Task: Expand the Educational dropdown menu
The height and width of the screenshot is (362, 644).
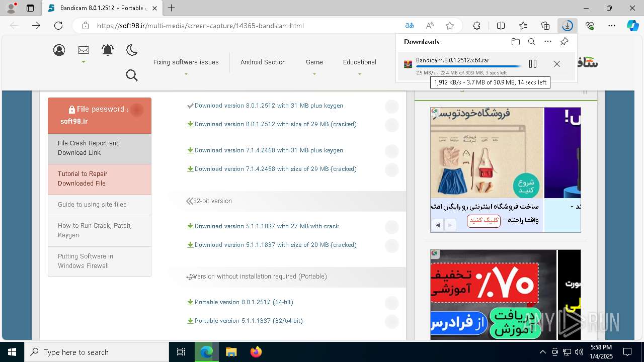Action: pyautogui.click(x=360, y=62)
